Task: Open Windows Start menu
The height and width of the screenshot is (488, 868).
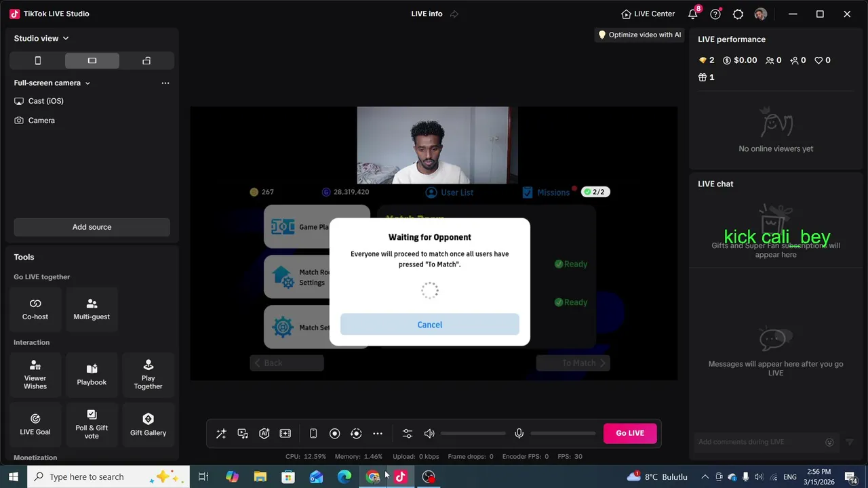Action: [13, 476]
